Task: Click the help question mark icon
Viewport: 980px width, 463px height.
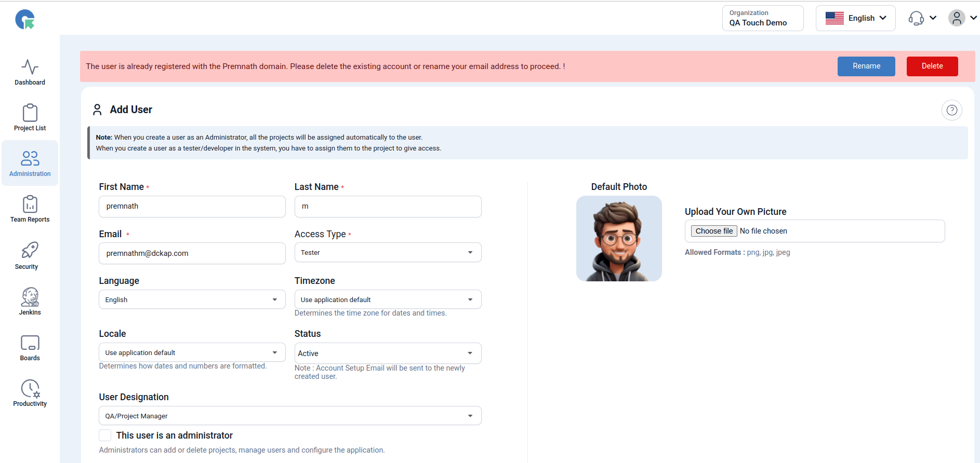Action: (x=951, y=110)
